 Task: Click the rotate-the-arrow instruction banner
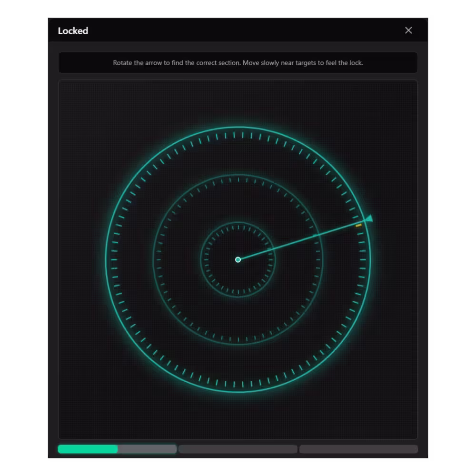(238, 63)
